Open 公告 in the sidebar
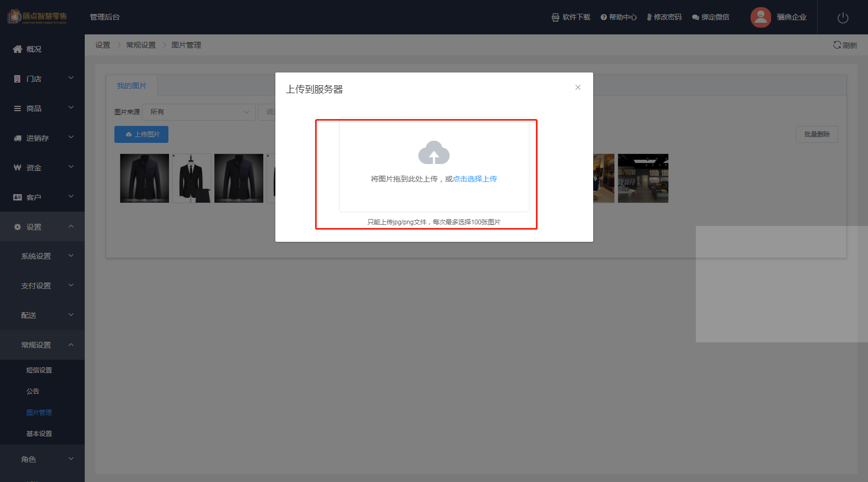This screenshot has width=868, height=482. (33, 392)
